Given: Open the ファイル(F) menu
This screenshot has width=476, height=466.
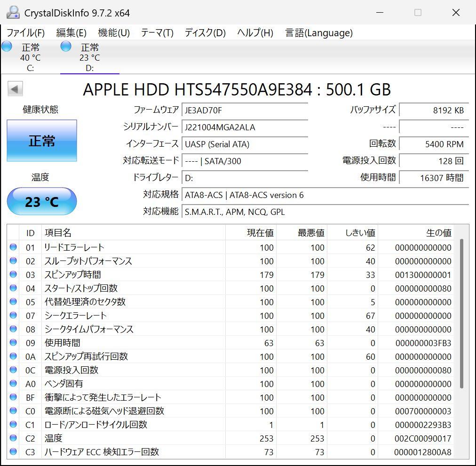Looking at the screenshot, I should click(25, 32).
